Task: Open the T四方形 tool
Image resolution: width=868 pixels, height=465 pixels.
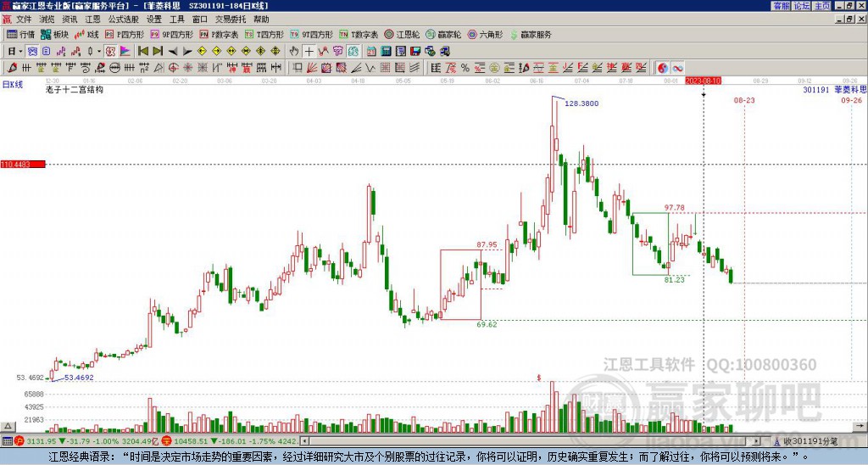Action: (x=264, y=34)
